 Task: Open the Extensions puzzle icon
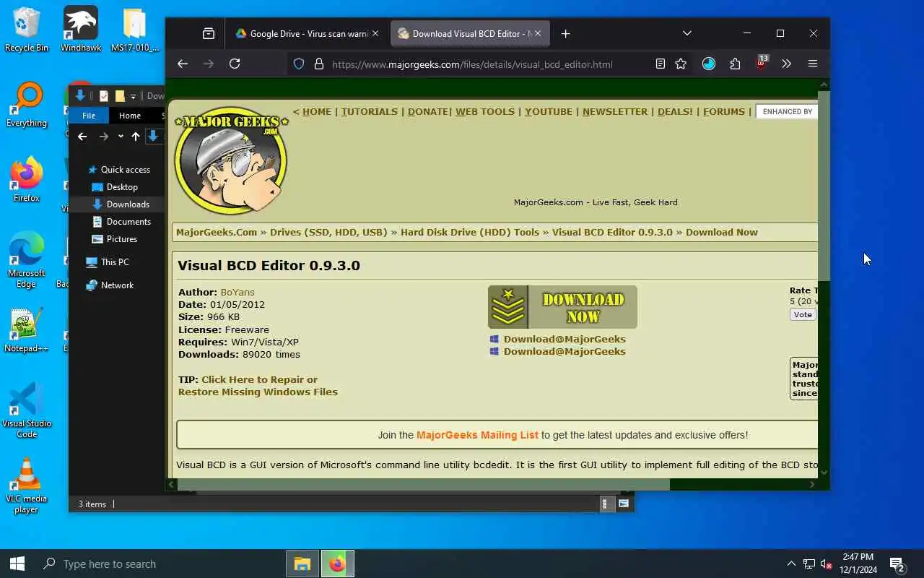point(735,64)
